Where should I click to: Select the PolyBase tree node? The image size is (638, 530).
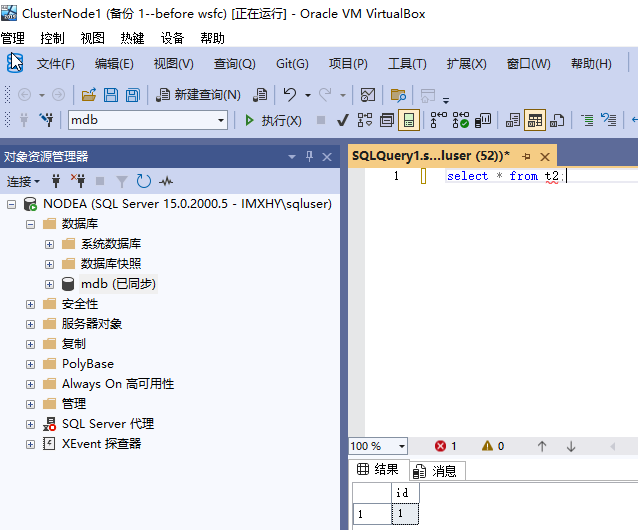[87, 364]
